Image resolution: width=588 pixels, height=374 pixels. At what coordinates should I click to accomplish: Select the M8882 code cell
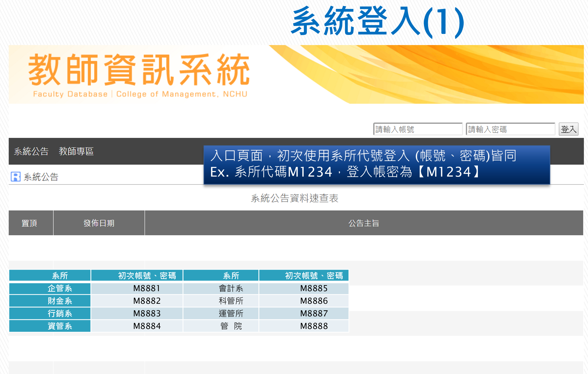pos(137,301)
